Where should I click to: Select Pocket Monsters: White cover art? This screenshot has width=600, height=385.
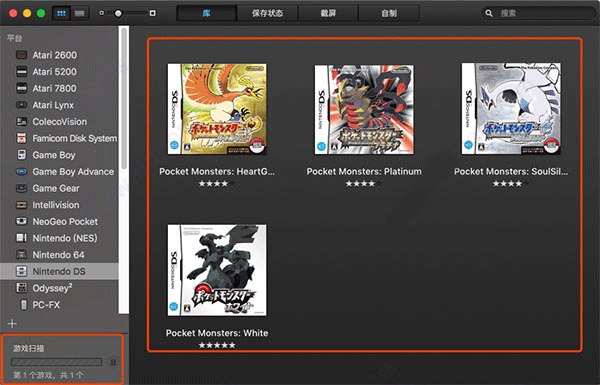pos(217,270)
